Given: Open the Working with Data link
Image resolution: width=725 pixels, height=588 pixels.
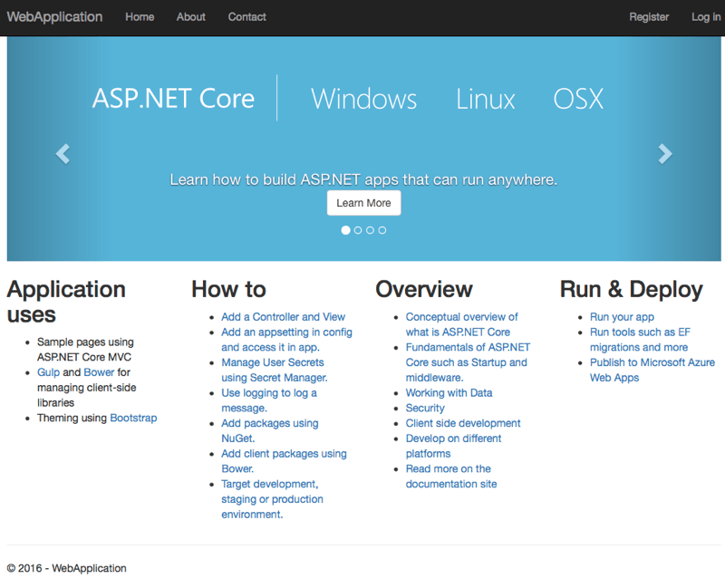Looking at the screenshot, I should [x=449, y=393].
